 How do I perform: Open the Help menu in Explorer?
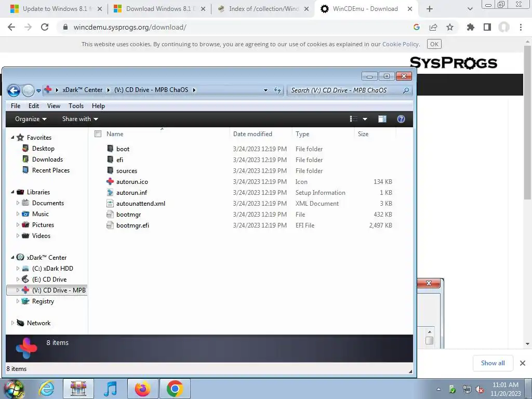[98, 106]
